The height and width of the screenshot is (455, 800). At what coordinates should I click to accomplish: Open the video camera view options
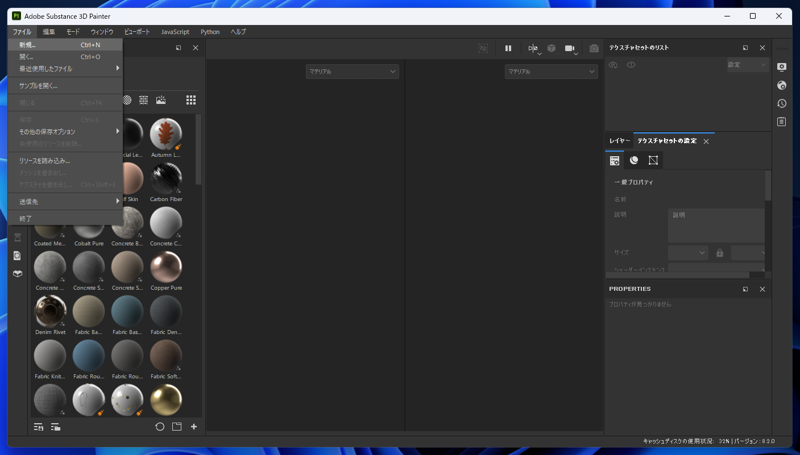click(x=570, y=48)
